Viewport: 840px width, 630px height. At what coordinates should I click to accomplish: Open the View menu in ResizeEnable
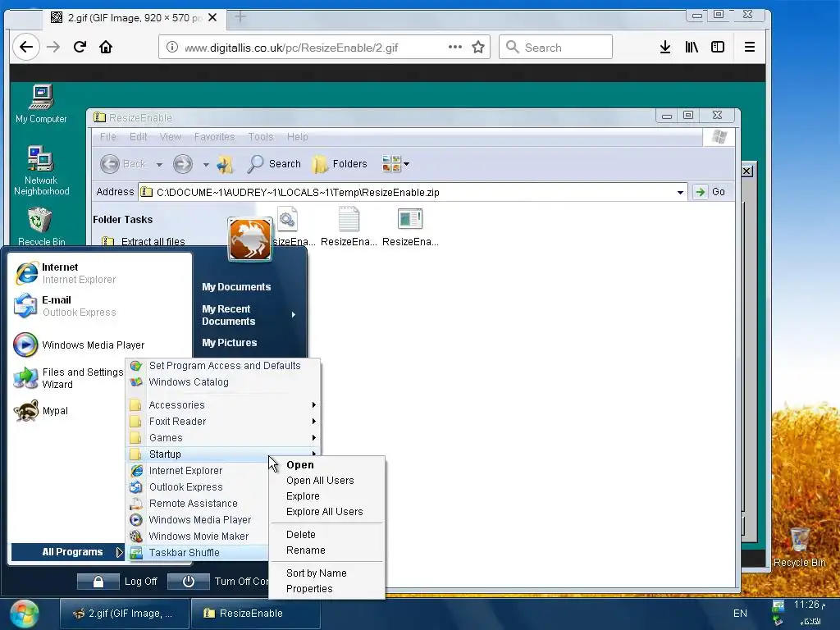[171, 137]
